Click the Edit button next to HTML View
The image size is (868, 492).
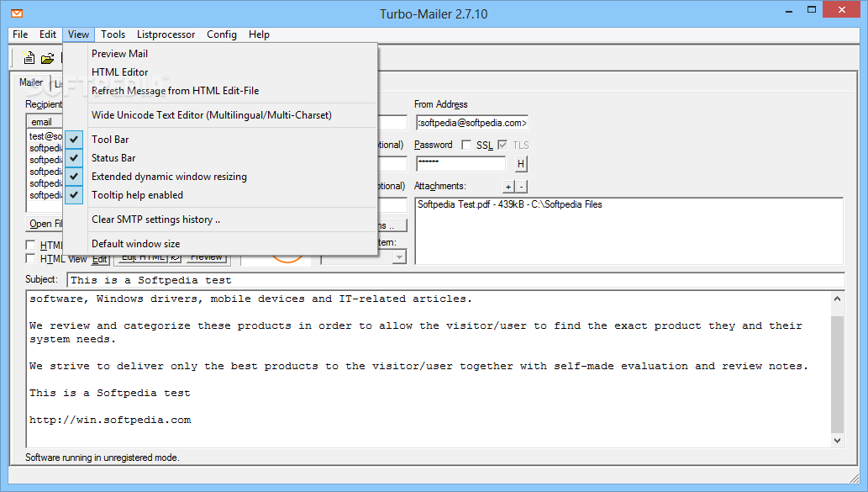click(100, 259)
